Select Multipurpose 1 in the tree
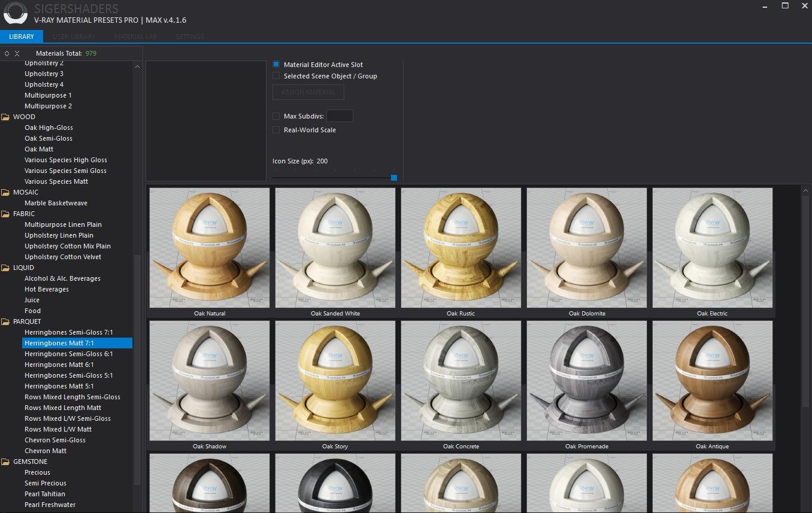812x513 pixels. tap(48, 95)
